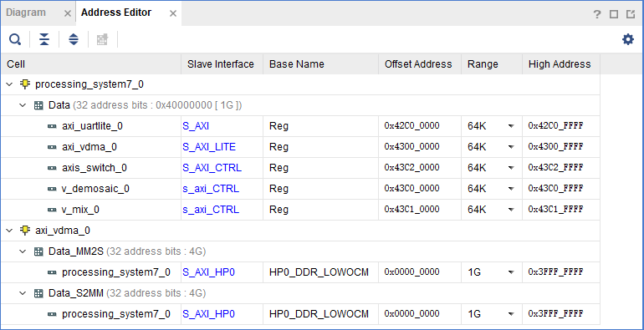Click the float panel icon
The image size is (644, 330).
pyautogui.click(x=631, y=14)
